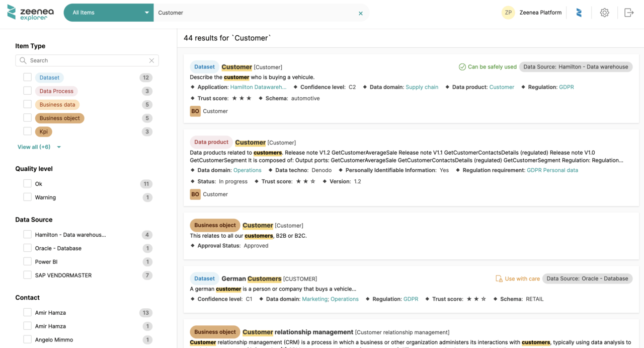
Task: Open the All Items dropdown
Action: coord(108,12)
